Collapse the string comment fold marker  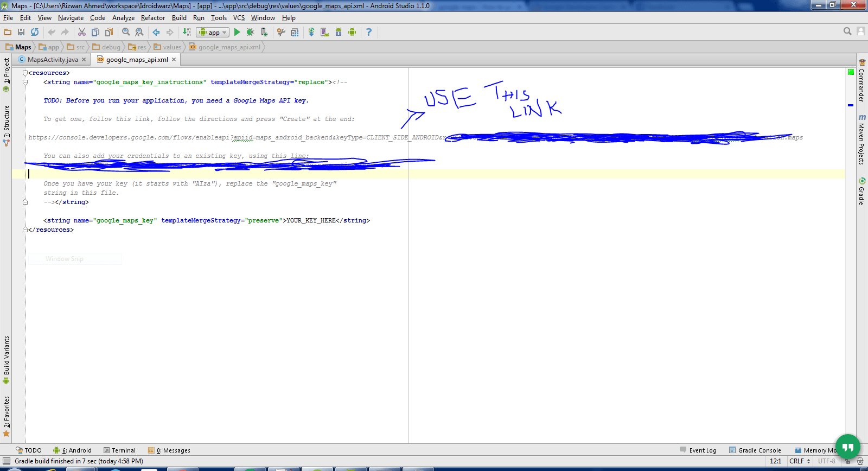click(x=25, y=82)
